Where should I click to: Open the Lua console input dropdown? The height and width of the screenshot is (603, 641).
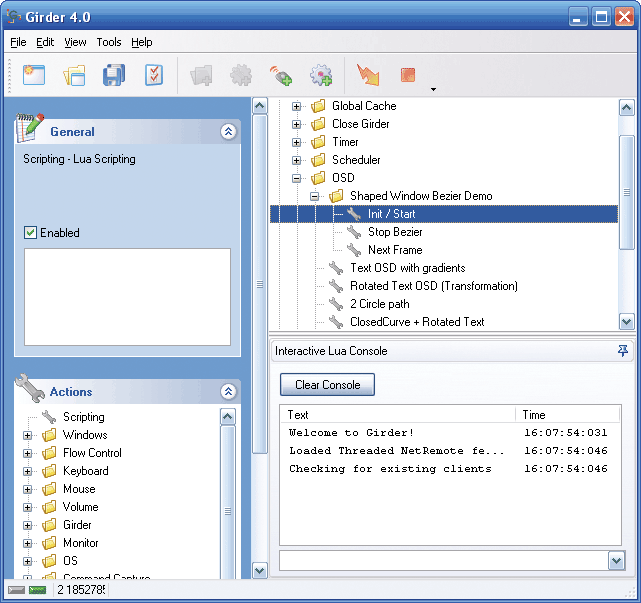point(616,561)
